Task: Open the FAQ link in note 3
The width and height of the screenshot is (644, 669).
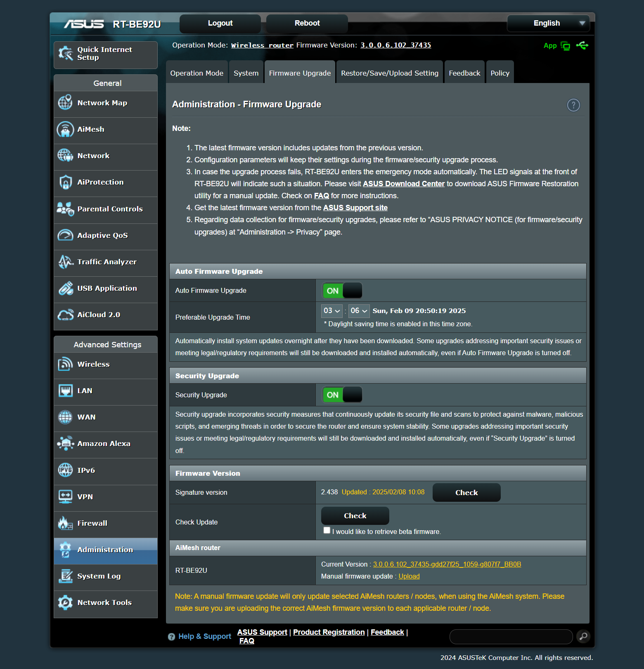Action: point(322,196)
